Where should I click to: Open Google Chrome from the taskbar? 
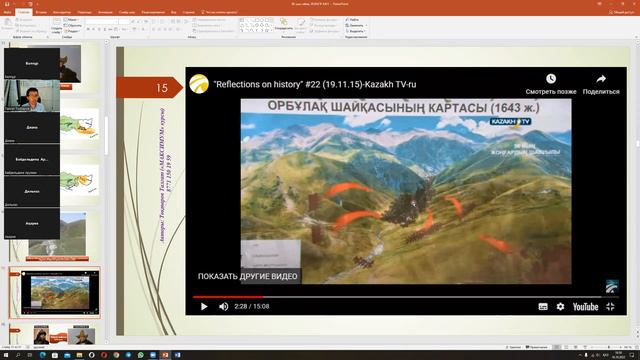pos(116,355)
